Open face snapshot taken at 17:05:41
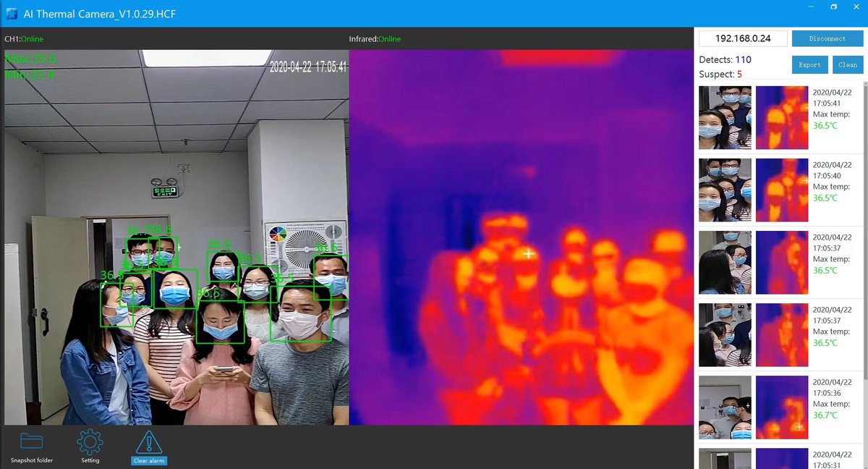The width and height of the screenshot is (868, 469). 725,118
